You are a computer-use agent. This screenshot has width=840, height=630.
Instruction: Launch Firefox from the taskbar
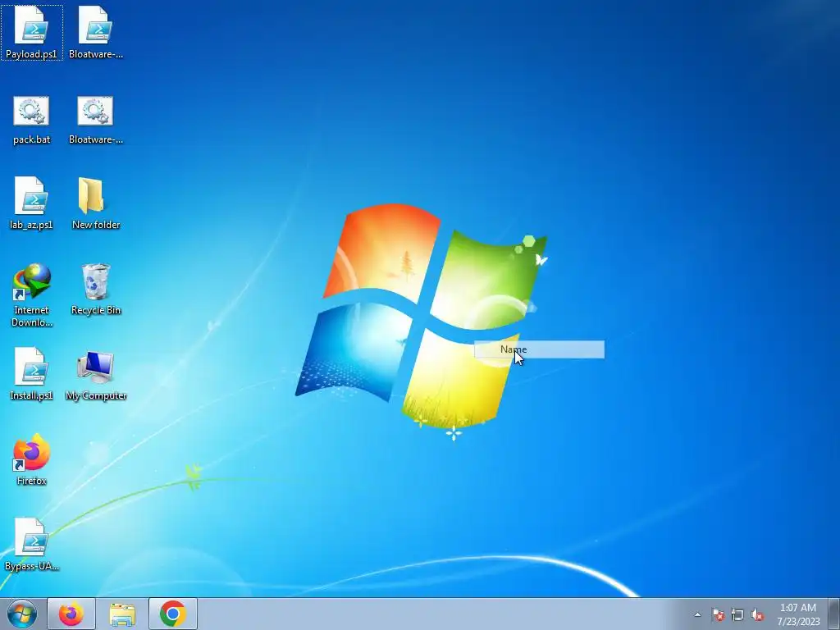click(x=71, y=614)
